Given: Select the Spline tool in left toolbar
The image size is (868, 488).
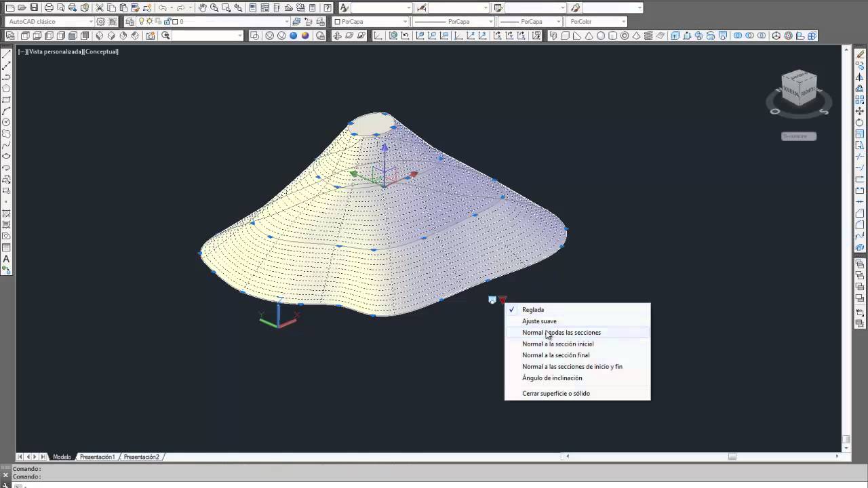Looking at the screenshot, I should pyautogui.click(x=7, y=145).
